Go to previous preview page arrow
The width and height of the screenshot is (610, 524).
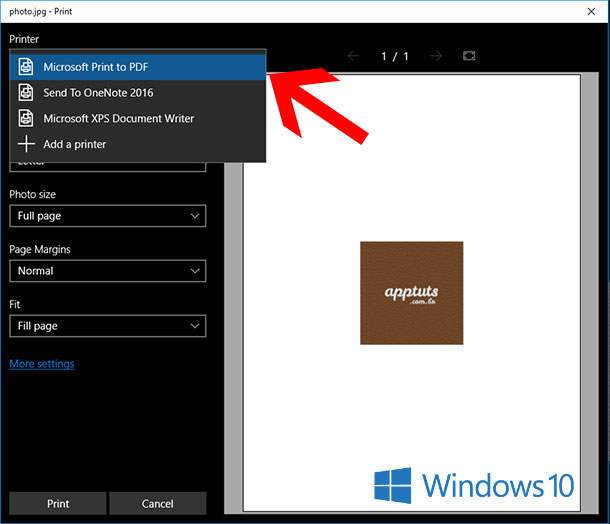click(x=353, y=56)
